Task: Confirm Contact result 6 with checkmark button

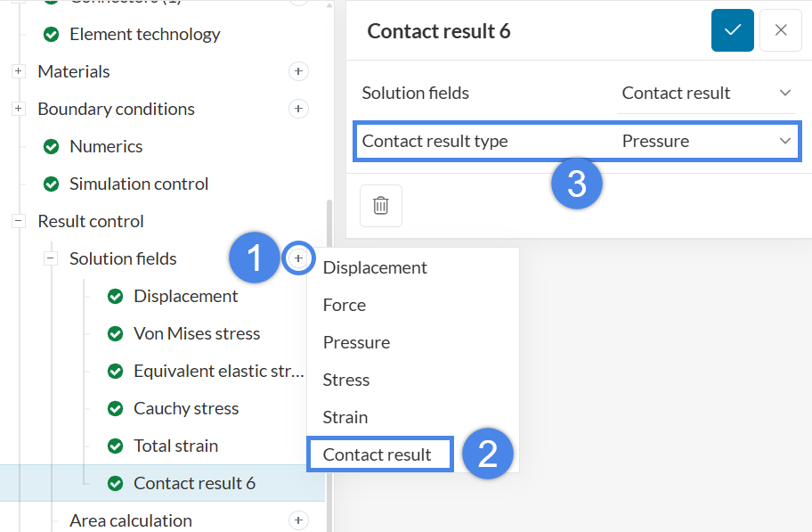Action: coord(733,30)
